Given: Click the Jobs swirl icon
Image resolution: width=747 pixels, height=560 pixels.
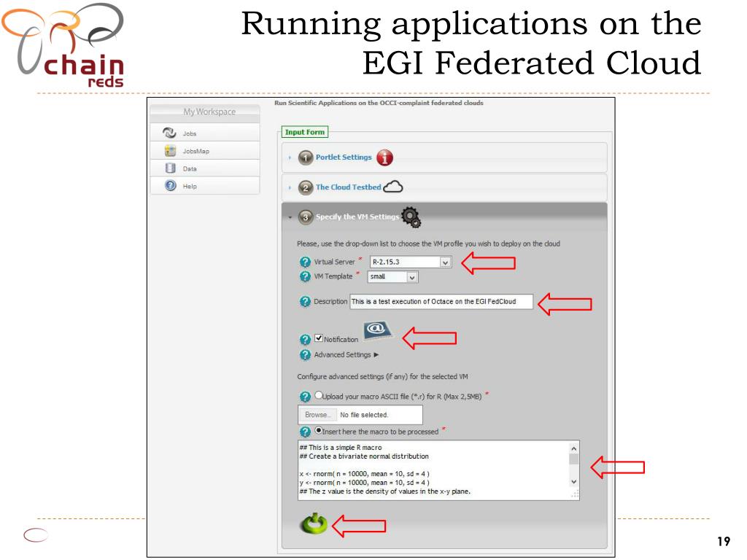Looking at the screenshot, I should click(169, 133).
